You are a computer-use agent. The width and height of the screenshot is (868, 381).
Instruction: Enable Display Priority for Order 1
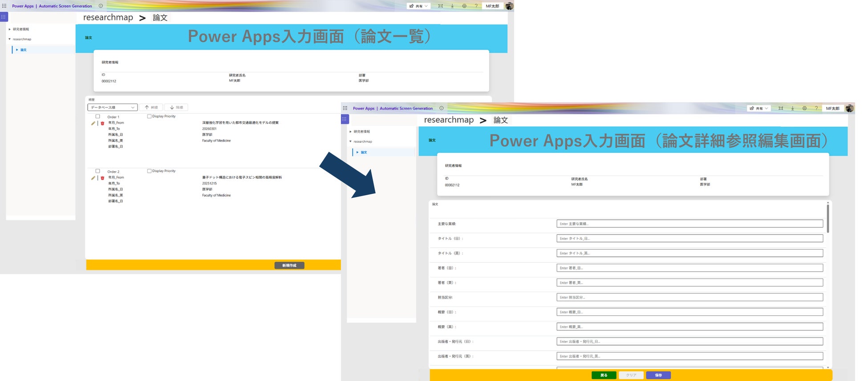click(149, 116)
